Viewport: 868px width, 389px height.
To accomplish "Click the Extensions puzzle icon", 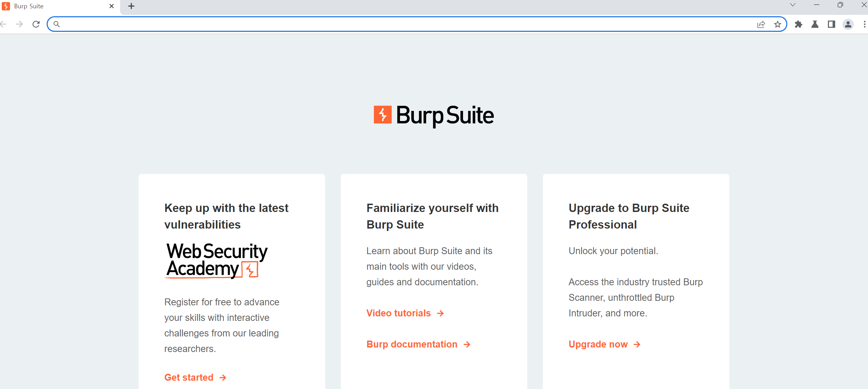I will pyautogui.click(x=798, y=24).
